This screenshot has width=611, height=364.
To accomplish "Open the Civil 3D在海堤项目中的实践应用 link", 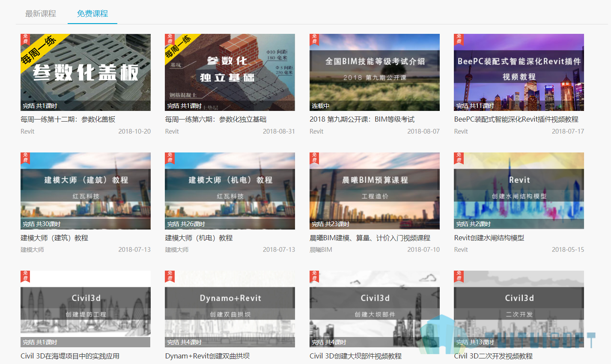I will [x=70, y=356].
